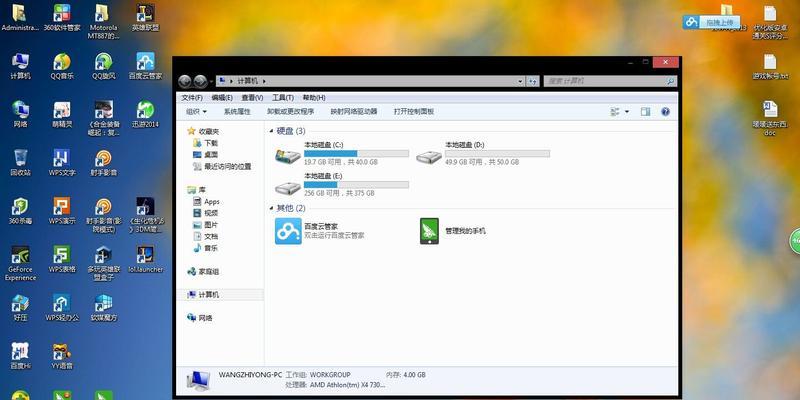Click 卸载或更改程序 toolbar button

[290, 112]
